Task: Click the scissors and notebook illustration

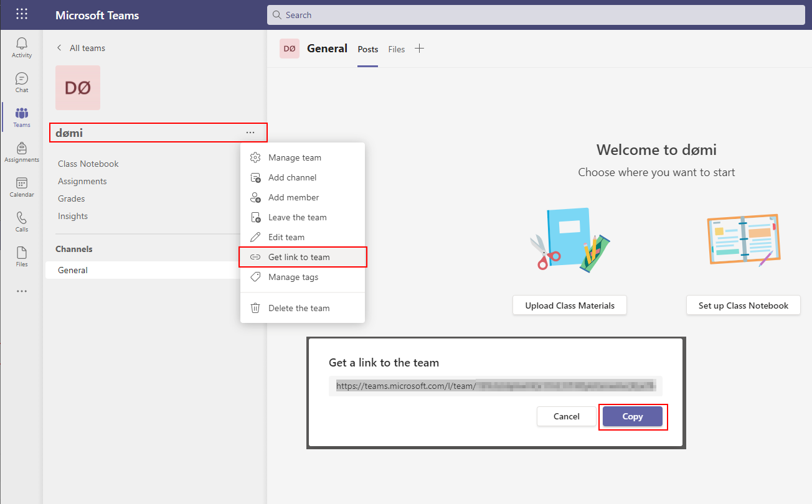Action: pyautogui.click(x=570, y=240)
